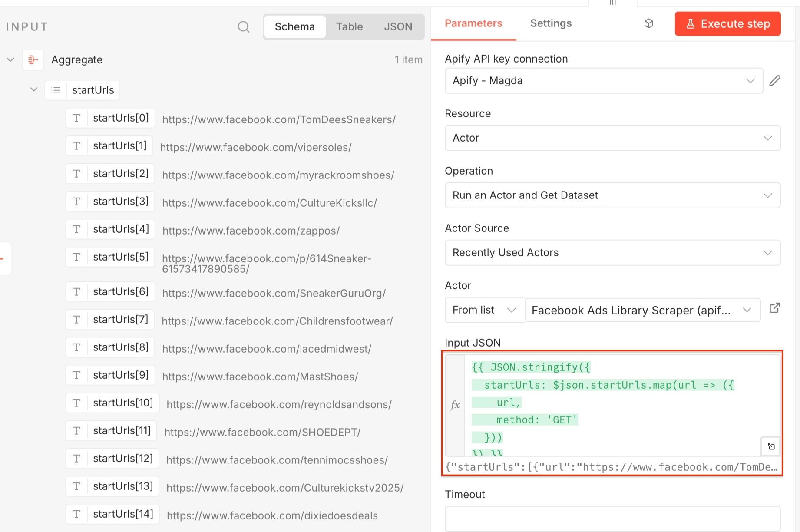Click the text type icon for startUrls[0]
This screenshot has width=800, height=532.
[x=76, y=118]
